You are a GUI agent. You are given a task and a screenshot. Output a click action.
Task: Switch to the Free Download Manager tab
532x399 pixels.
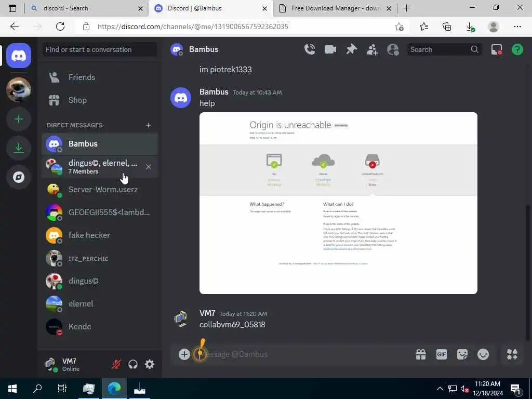(x=336, y=8)
